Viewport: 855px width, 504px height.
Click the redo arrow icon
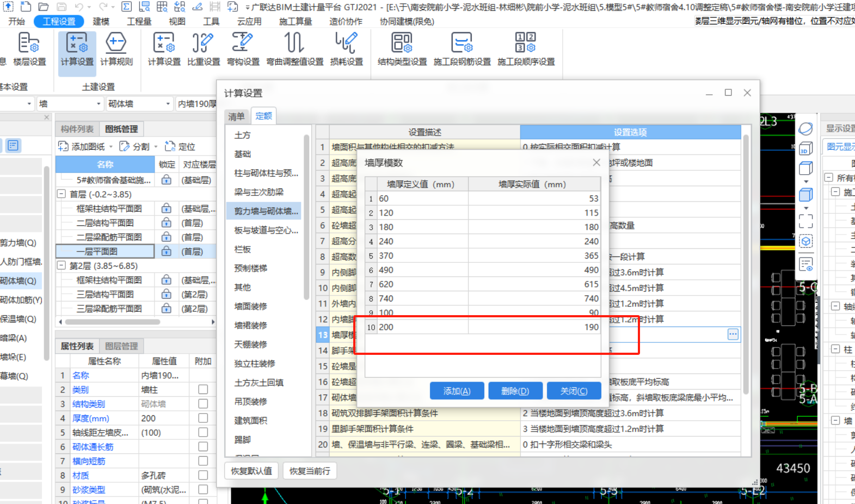point(103,7)
